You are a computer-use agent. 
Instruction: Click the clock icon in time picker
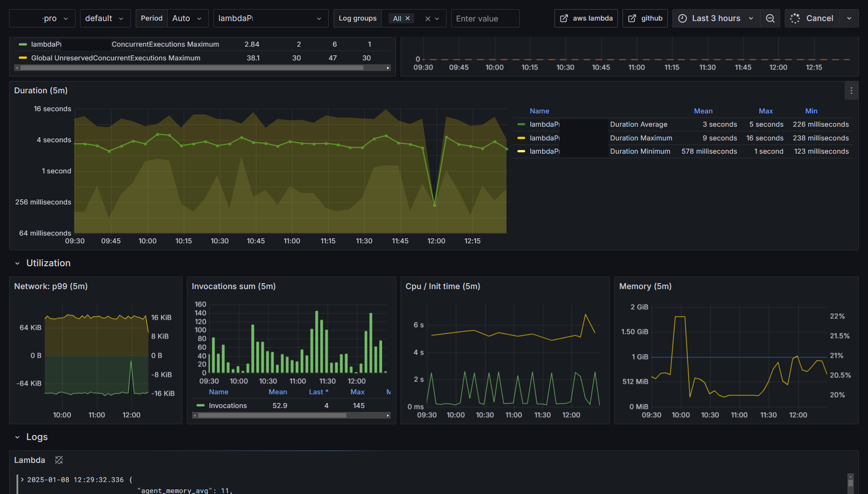click(x=682, y=18)
